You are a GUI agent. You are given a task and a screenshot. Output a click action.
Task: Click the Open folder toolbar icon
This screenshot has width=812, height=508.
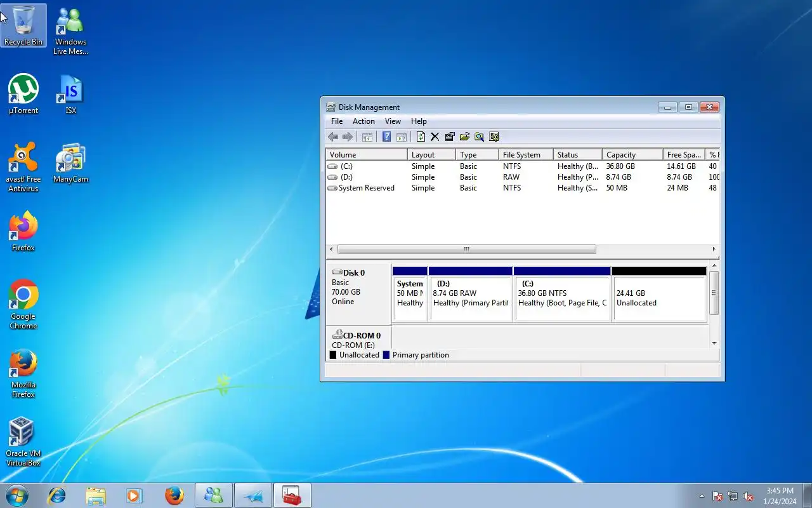pyautogui.click(x=464, y=137)
